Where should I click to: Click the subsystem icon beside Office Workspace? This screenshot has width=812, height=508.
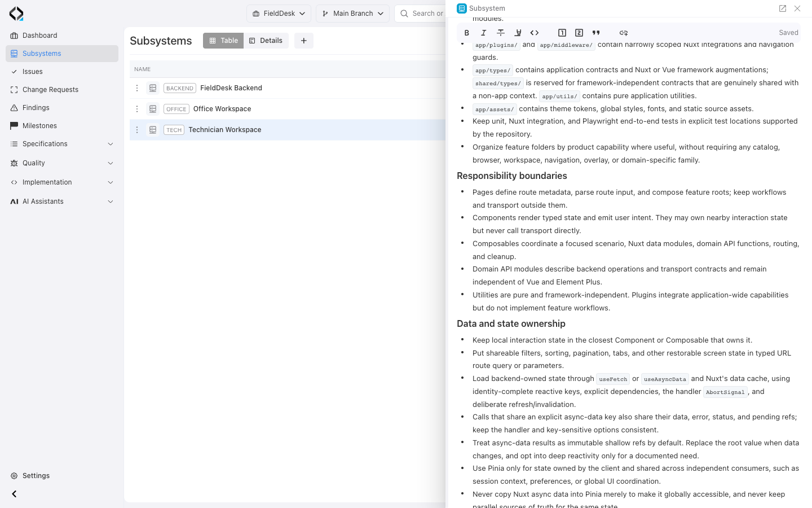[153, 109]
